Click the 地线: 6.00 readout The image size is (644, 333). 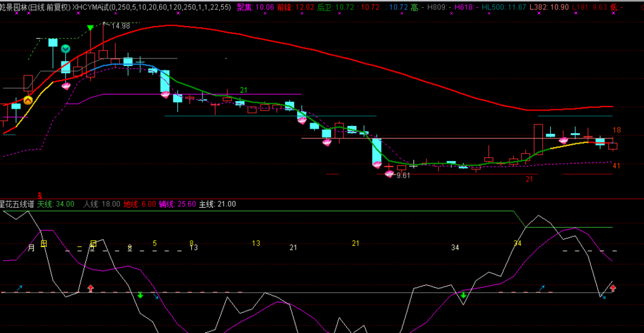click(x=140, y=204)
